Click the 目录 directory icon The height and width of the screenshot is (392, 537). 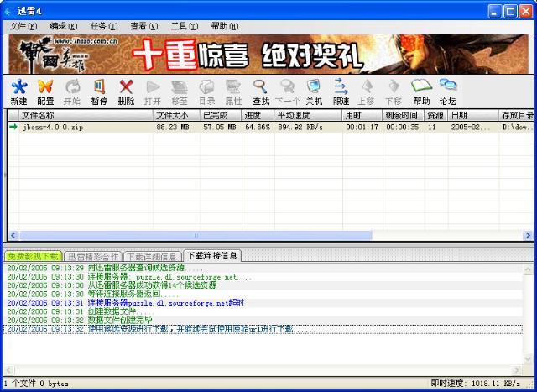[x=207, y=92]
